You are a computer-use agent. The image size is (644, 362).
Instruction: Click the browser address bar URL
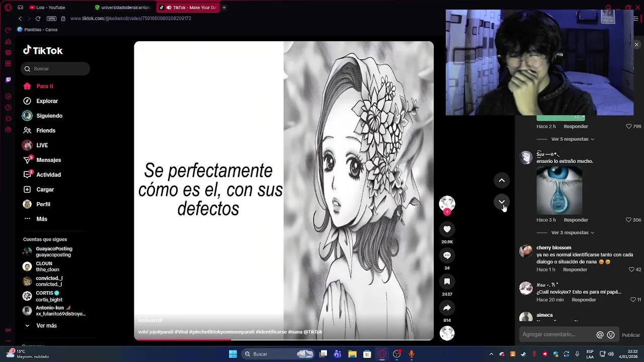pyautogui.click(x=131, y=19)
